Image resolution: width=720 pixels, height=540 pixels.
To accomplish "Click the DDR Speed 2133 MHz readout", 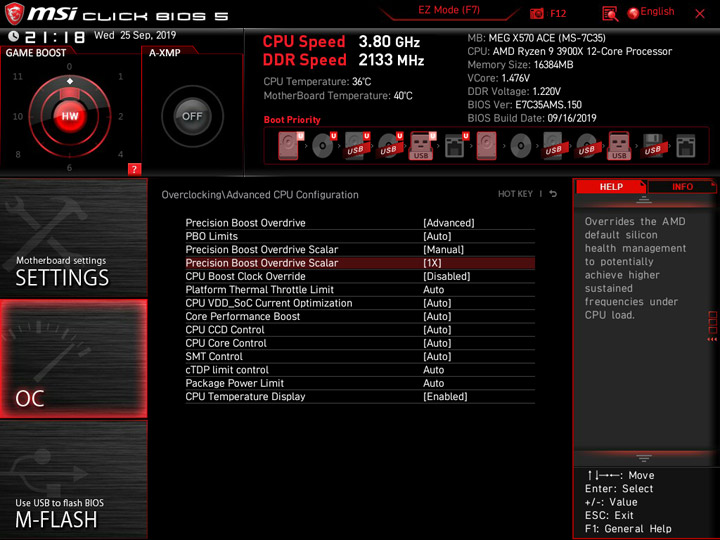I will pyautogui.click(x=343, y=60).
